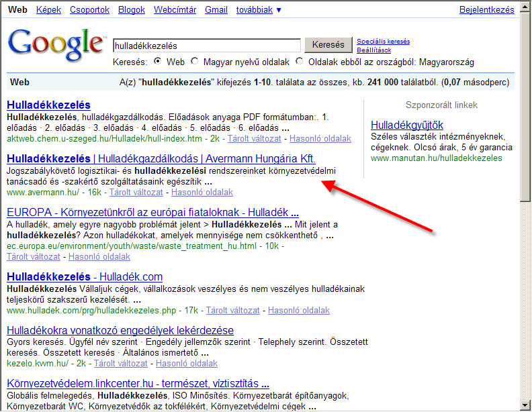Open Hulladékokra vonatkozó engedélyek lekérdezése result

(120, 330)
